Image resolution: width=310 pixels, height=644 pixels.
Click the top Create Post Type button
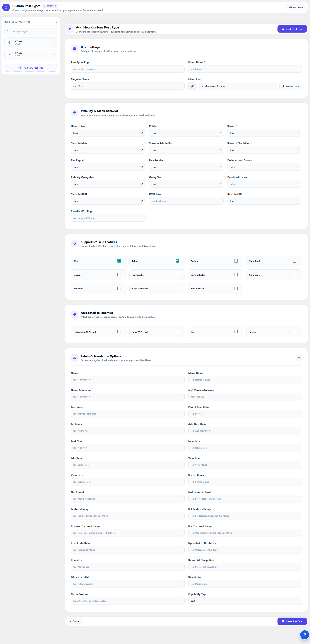[x=292, y=29]
